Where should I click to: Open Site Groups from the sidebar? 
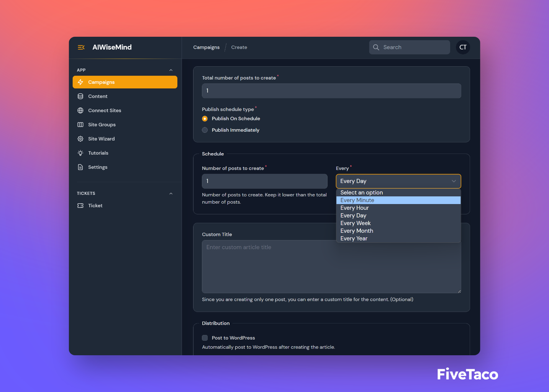tap(125, 125)
